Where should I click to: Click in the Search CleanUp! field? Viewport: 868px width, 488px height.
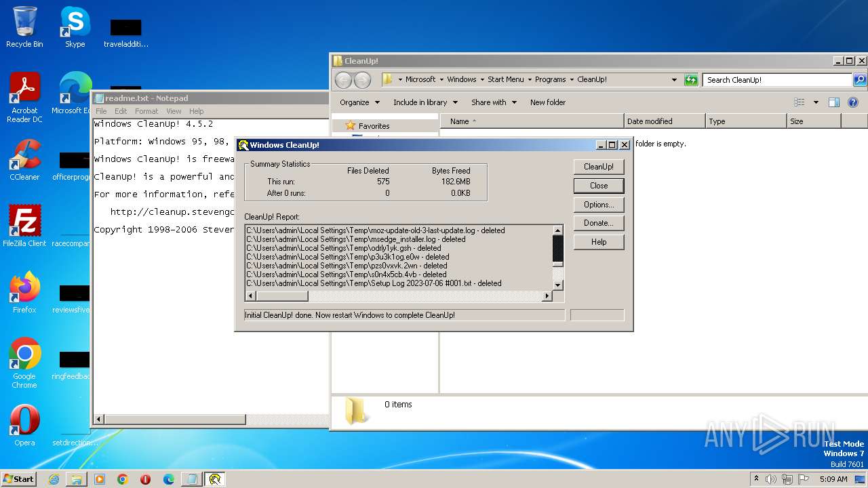tap(777, 80)
